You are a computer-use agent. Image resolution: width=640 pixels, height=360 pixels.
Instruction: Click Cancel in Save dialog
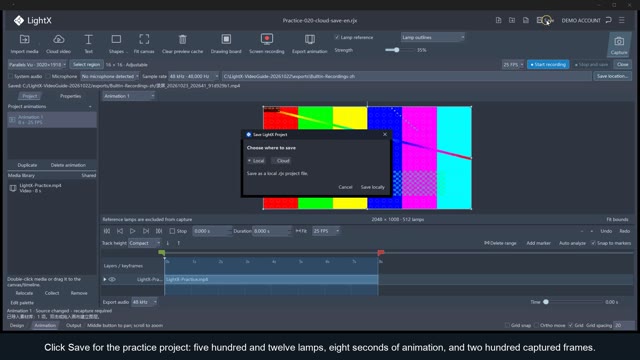pos(345,187)
